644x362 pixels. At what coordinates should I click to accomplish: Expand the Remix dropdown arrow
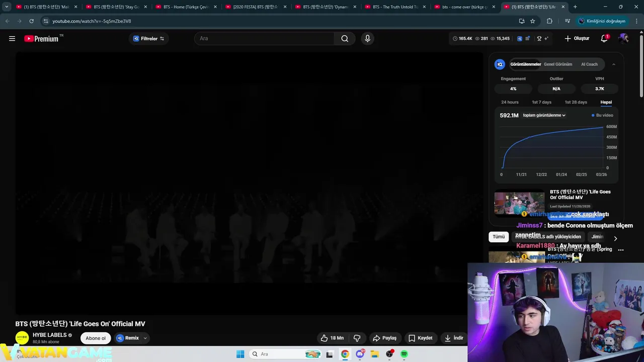145,338
